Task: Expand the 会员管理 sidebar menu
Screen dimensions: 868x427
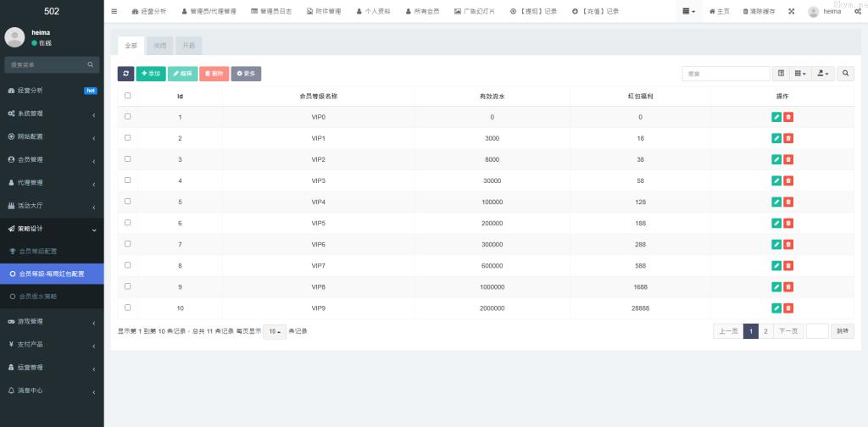Action: point(52,159)
